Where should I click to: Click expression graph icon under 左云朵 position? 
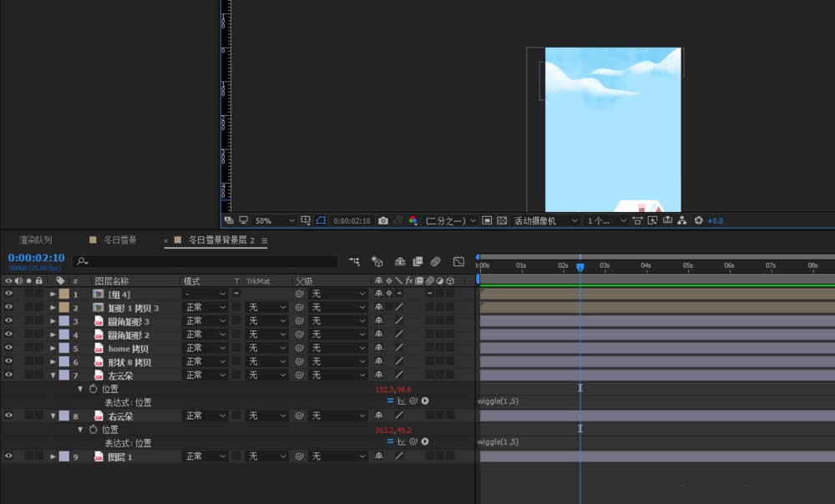pos(402,401)
